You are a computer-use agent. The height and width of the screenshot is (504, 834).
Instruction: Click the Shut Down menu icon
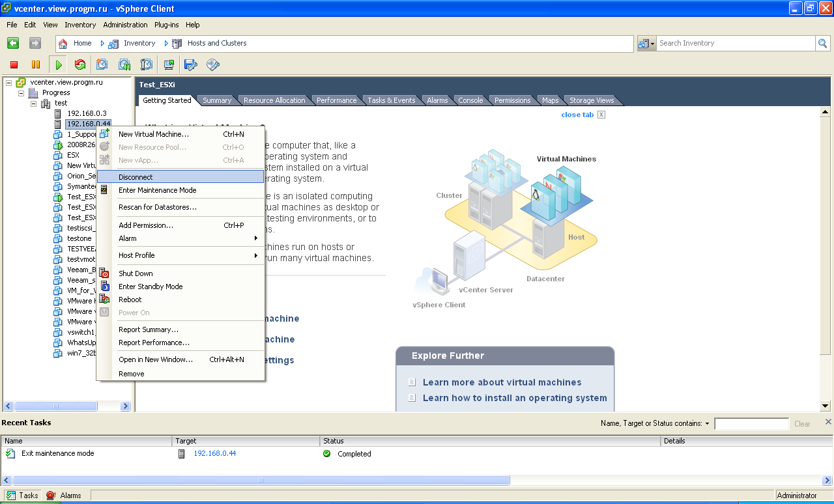point(104,273)
